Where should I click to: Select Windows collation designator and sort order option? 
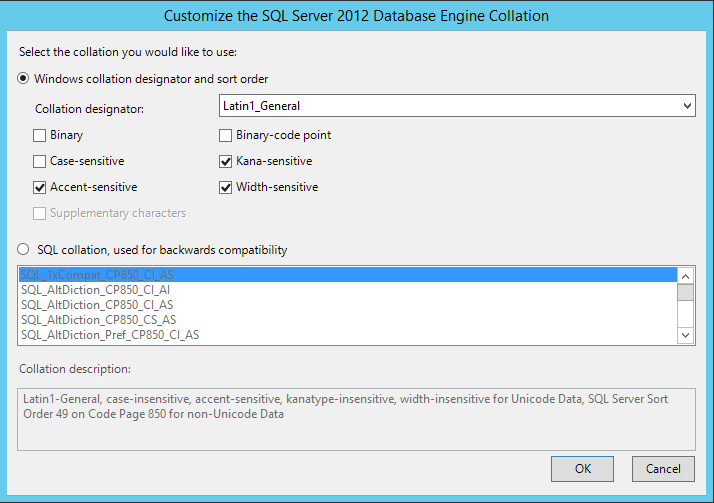pyautogui.click(x=23, y=79)
